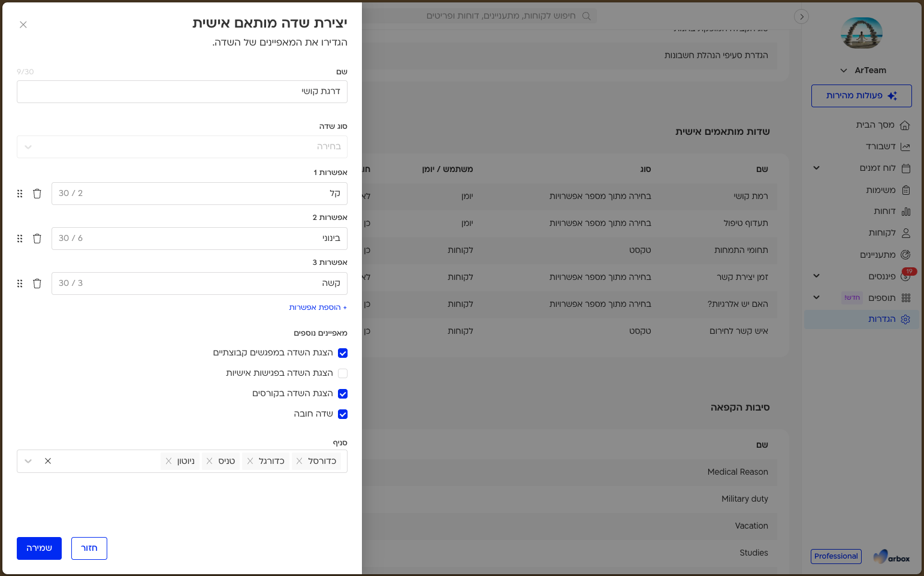
Task: Click the option 2 input 'בינוני'
Action: (200, 239)
